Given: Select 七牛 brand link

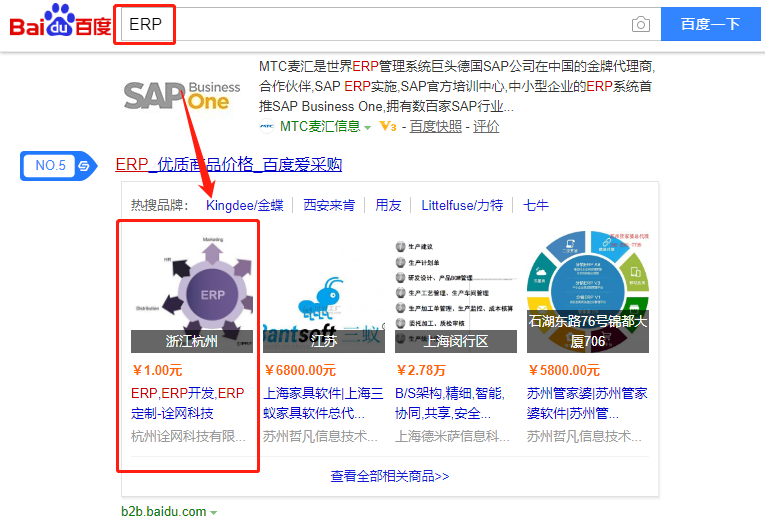Looking at the screenshot, I should click(x=536, y=205).
